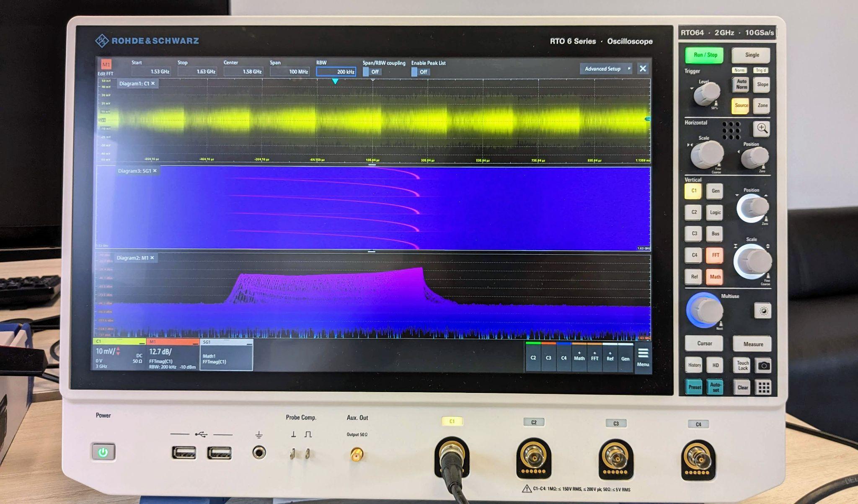Push the Measure key

(753, 344)
